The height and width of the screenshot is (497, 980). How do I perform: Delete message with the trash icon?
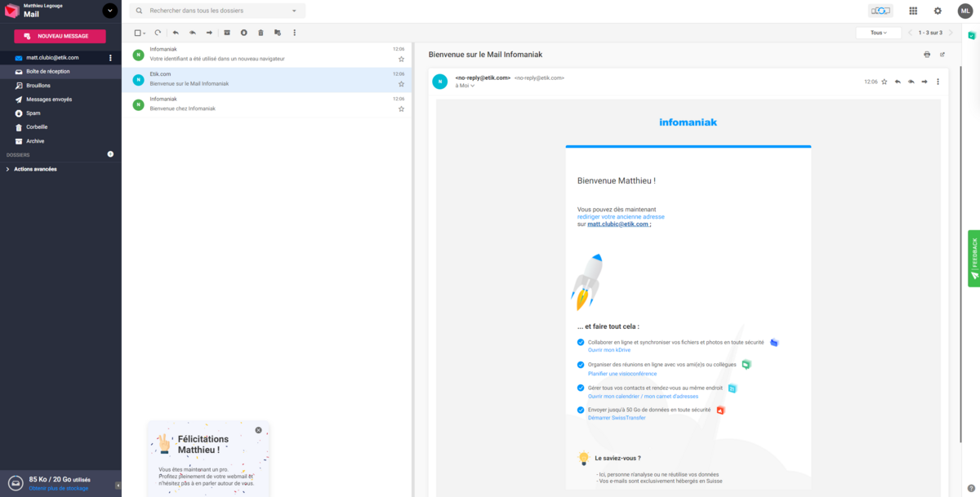(261, 33)
